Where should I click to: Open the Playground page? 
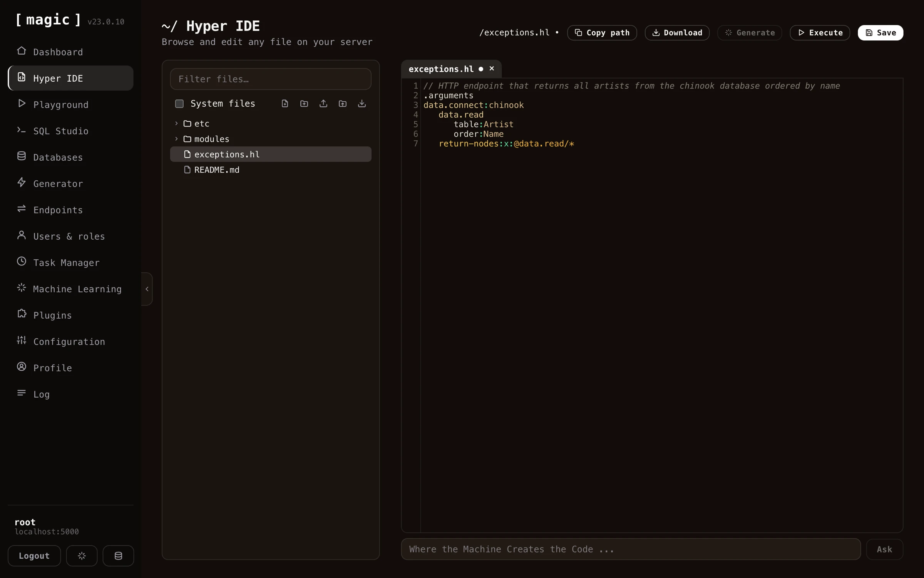70,104
